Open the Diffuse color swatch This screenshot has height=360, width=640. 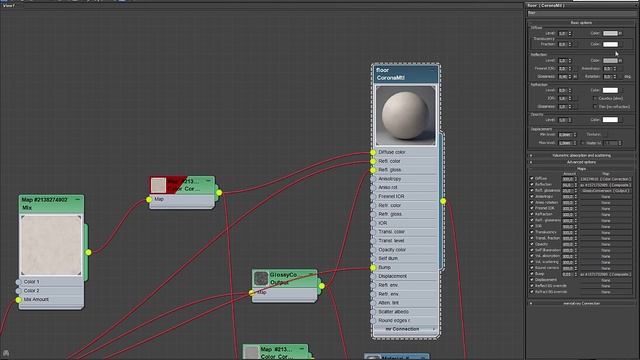pos(610,33)
